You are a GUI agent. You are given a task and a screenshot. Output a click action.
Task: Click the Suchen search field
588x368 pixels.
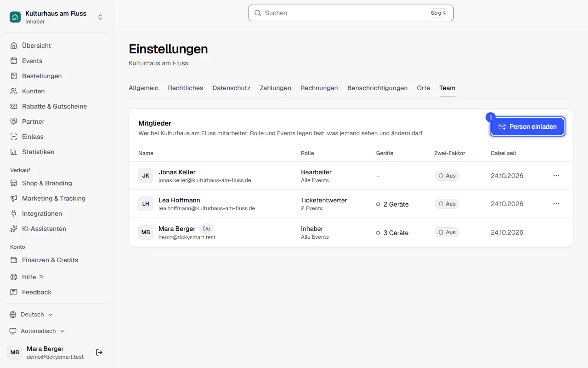point(351,13)
